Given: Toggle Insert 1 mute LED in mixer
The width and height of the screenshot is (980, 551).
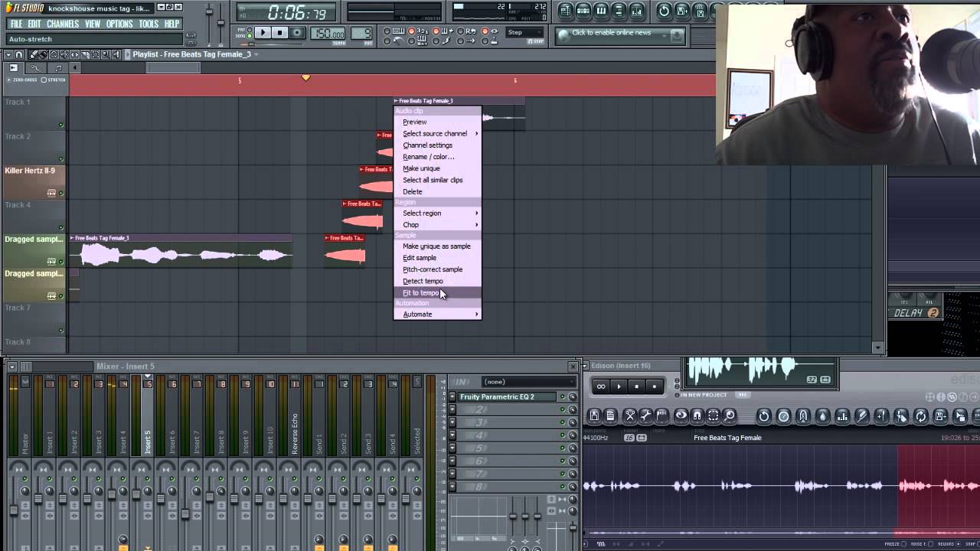Looking at the screenshot, I should tap(49, 479).
